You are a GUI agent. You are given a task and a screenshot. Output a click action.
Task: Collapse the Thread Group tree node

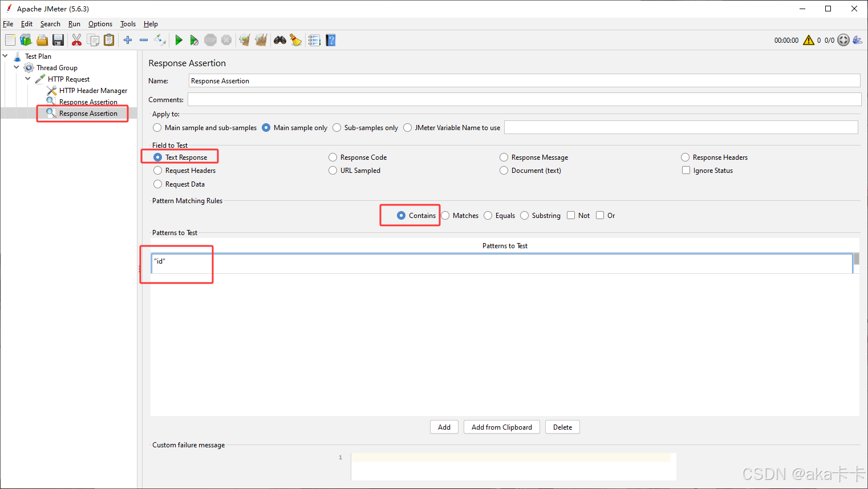click(17, 67)
